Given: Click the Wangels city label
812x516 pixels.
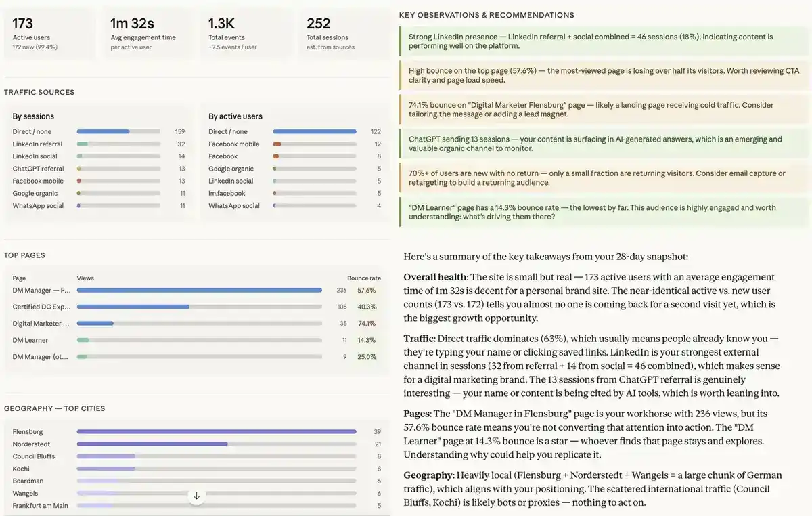Looking at the screenshot, I should (25, 494).
